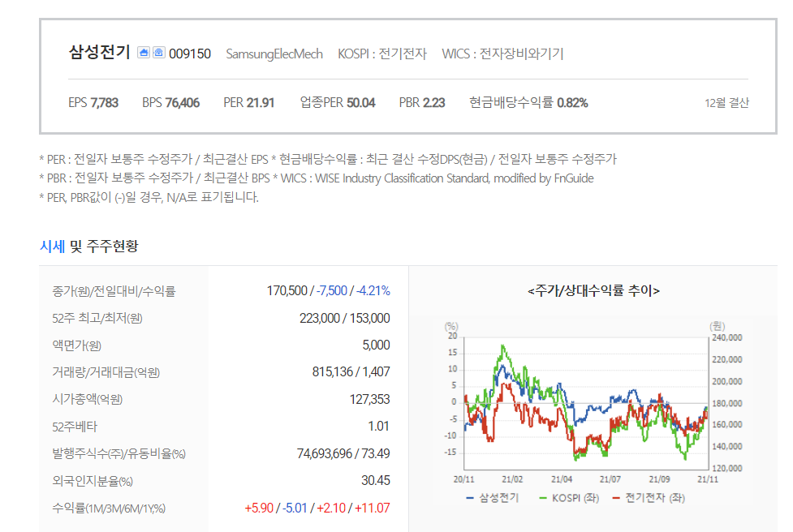The height and width of the screenshot is (532, 793).
Task: Click the 수익률(1M/3M/6M/1Y%) row label
Action: click(x=109, y=508)
